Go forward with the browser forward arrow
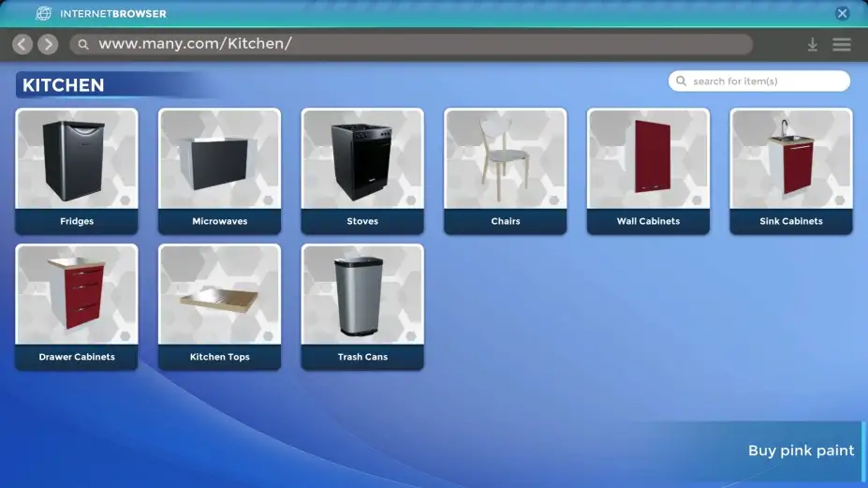The height and width of the screenshot is (488, 868). (48, 44)
